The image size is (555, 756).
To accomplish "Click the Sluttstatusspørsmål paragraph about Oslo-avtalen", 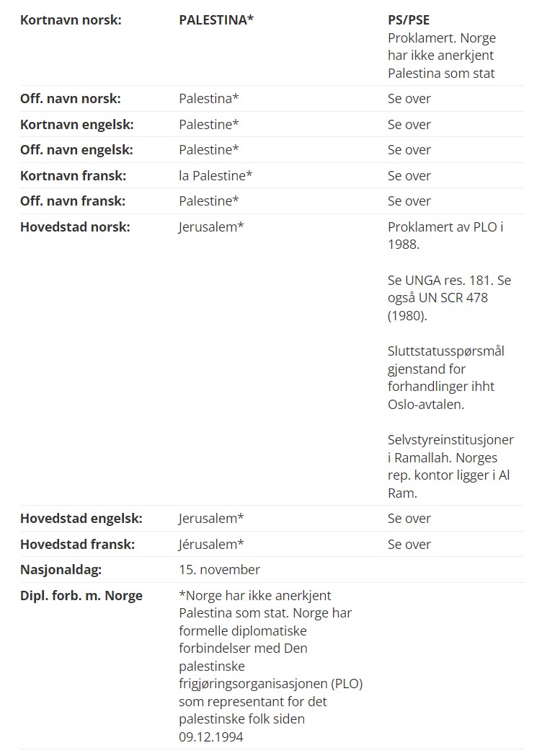I will 445,377.
